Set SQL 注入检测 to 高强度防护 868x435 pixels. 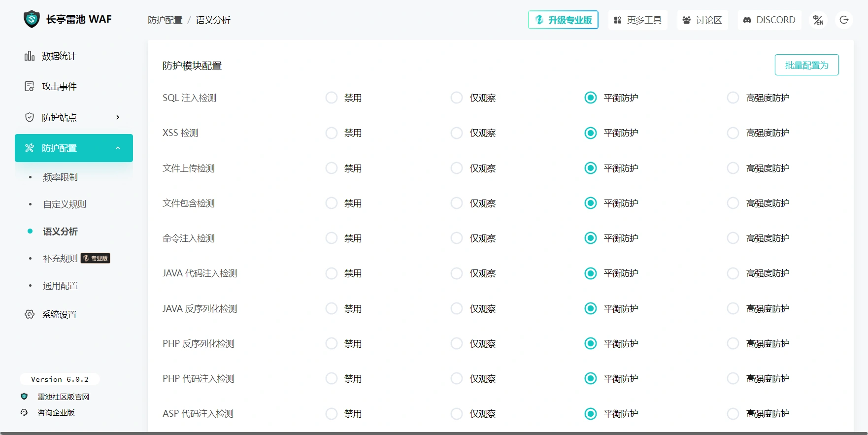tap(733, 98)
